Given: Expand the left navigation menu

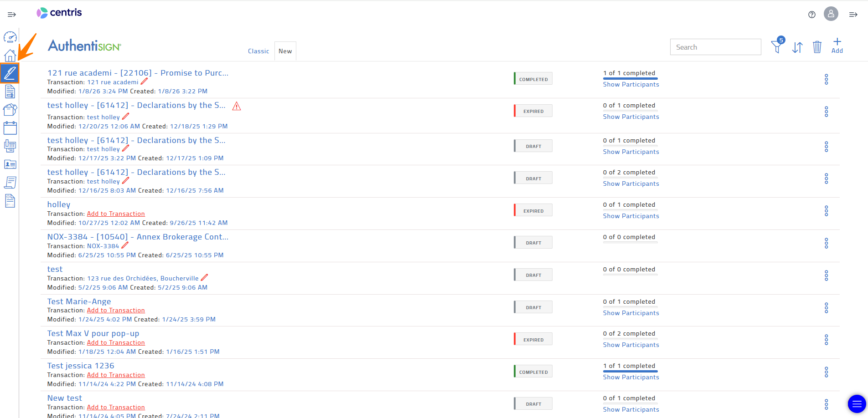Looking at the screenshot, I should [12, 15].
